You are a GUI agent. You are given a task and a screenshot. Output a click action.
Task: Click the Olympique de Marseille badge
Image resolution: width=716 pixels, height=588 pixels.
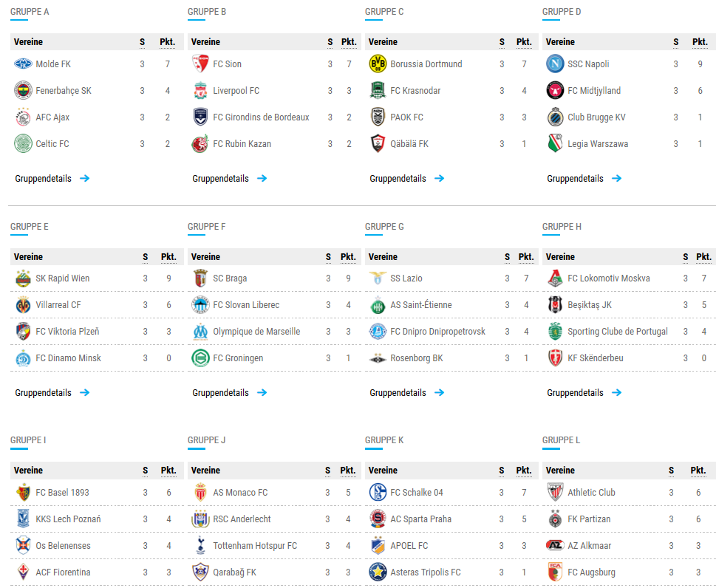[x=200, y=332]
